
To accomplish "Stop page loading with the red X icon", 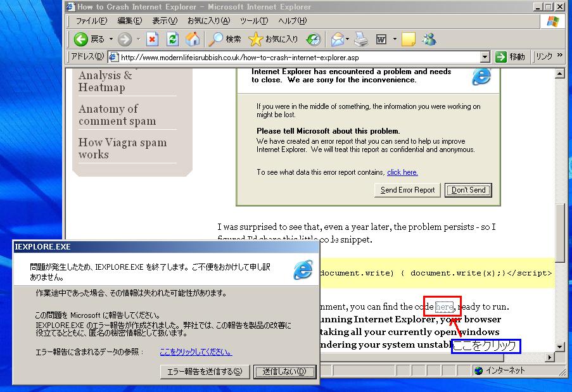I will click(x=152, y=39).
